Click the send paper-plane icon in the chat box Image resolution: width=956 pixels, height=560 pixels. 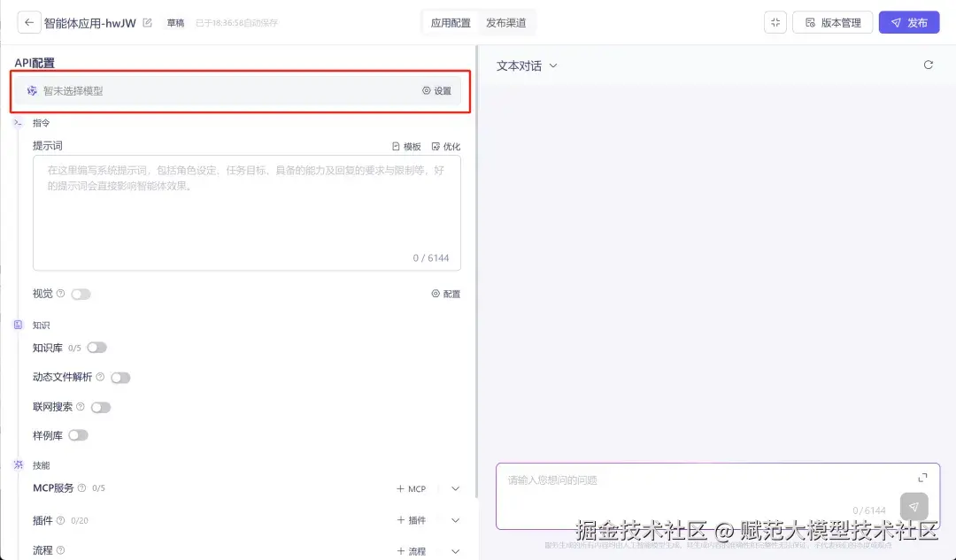(x=914, y=507)
